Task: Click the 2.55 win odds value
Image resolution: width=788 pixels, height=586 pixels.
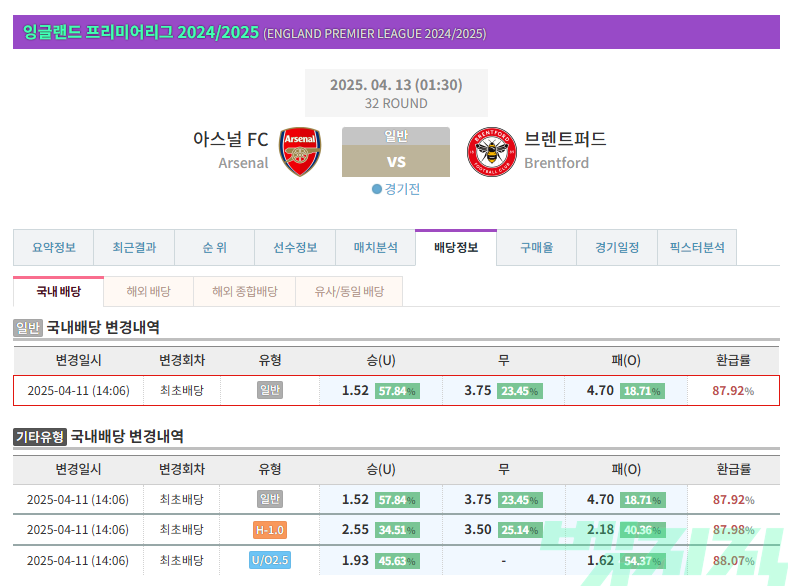Action: click(x=355, y=530)
